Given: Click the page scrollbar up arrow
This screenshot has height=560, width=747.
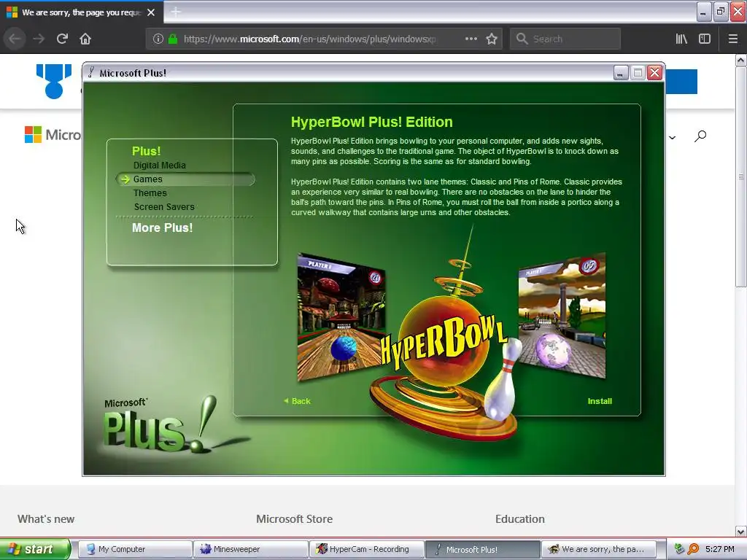Looking at the screenshot, I should [x=740, y=60].
